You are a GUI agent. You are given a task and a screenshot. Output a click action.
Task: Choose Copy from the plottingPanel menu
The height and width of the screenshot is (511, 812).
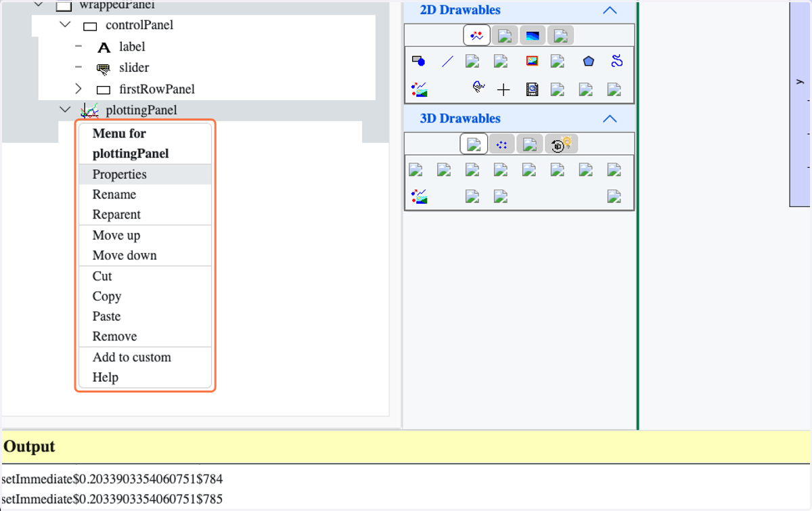[145, 296]
